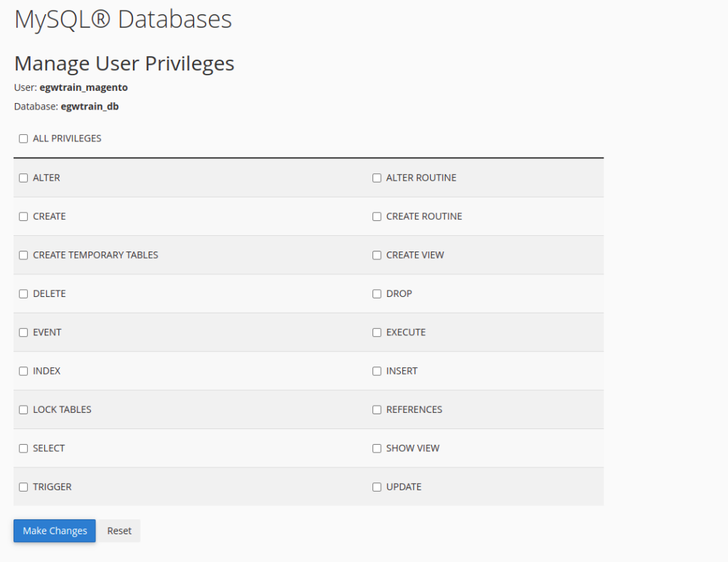The image size is (728, 562).
Task: Enable the DROP privilege checkbox
Action: [377, 293]
